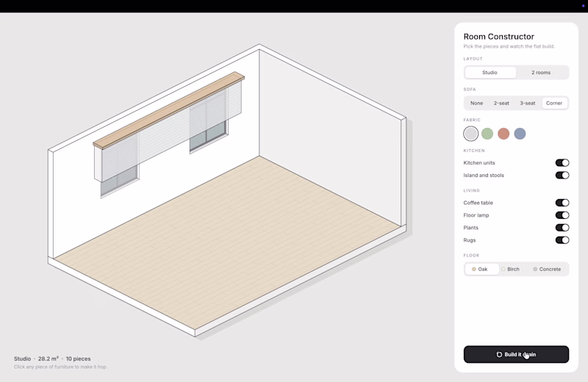The width and height of the screenshot is (588, 382).
Task: Select Birch floor material
Action: tap(510, 269)
